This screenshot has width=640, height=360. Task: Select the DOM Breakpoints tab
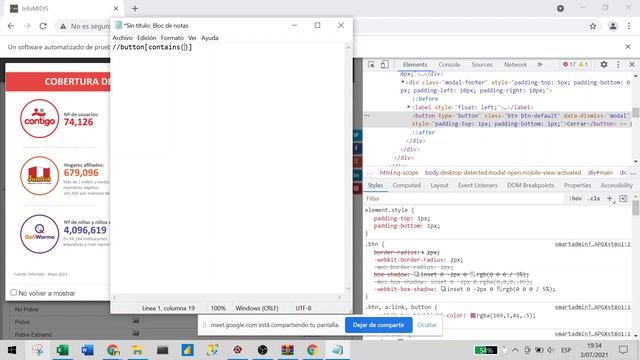pos(531,185)
